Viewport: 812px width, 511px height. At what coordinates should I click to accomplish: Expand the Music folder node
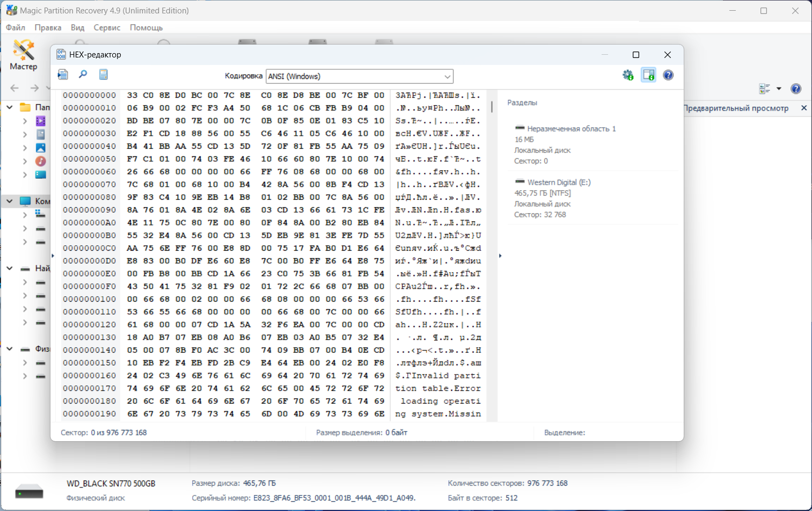[x=25, y=161]
